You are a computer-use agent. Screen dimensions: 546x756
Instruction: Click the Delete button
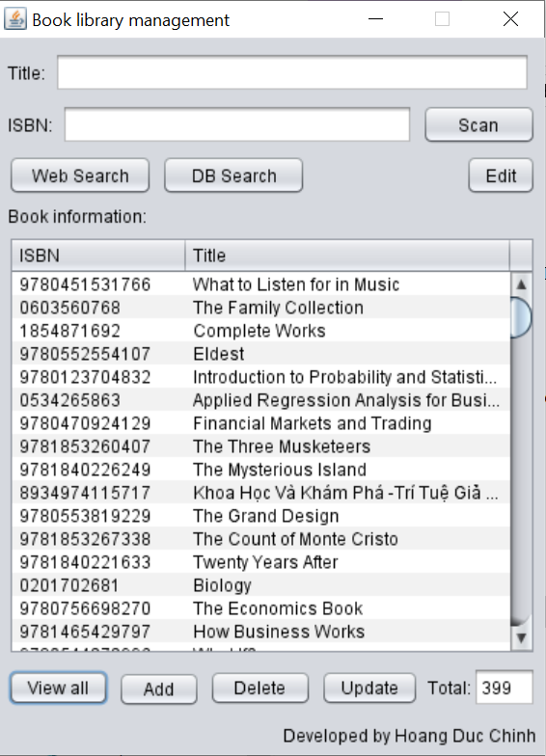(x=260, y=688)
